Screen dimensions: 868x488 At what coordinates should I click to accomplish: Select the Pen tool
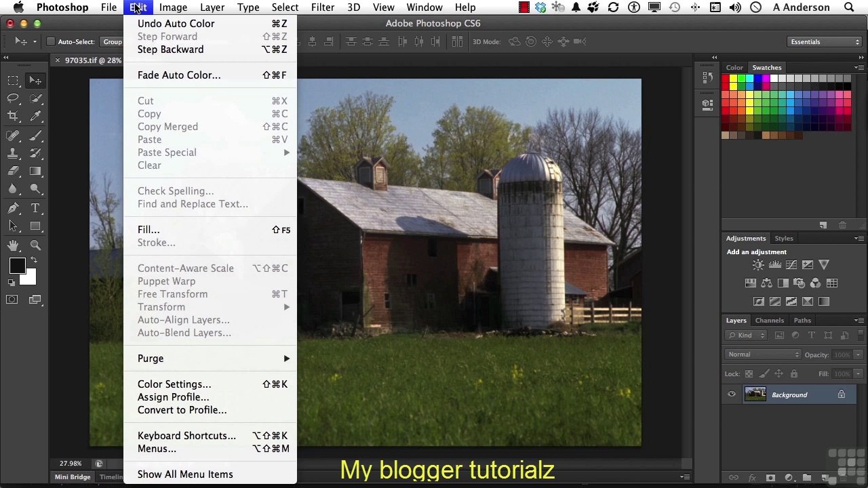tap(13, 208)
